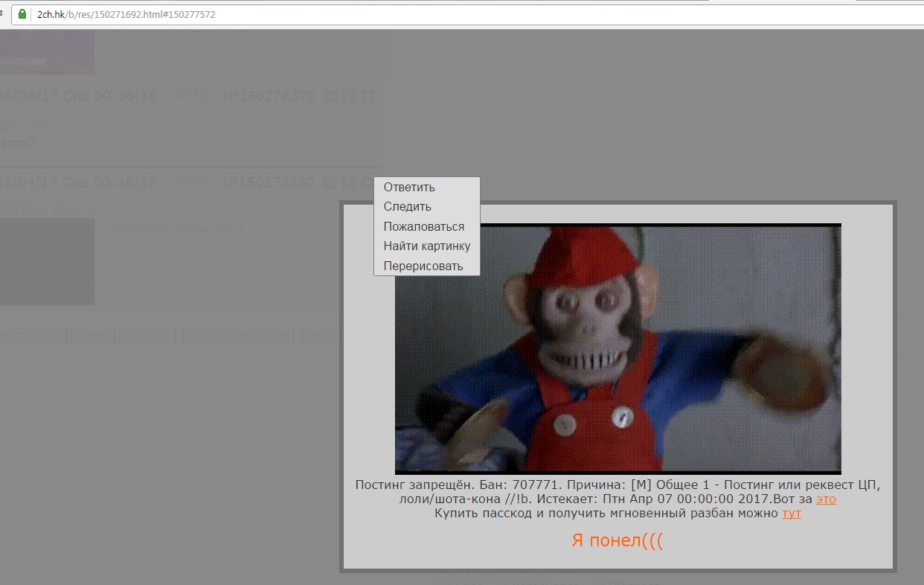Dismiss the ban notice with Я понел(((
The image size is (924, 585).
click(617, 540)
